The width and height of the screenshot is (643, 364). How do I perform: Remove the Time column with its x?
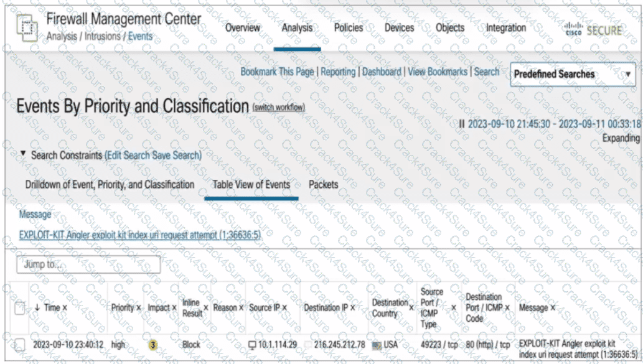coord(65,307)
